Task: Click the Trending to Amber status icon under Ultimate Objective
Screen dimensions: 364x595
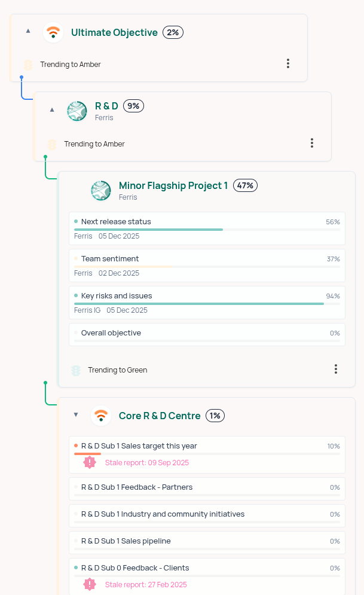Action: tap(27, 64)
